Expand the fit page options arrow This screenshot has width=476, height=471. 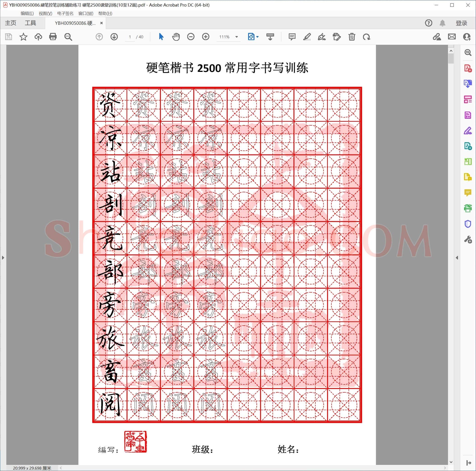tap(257, 37)
